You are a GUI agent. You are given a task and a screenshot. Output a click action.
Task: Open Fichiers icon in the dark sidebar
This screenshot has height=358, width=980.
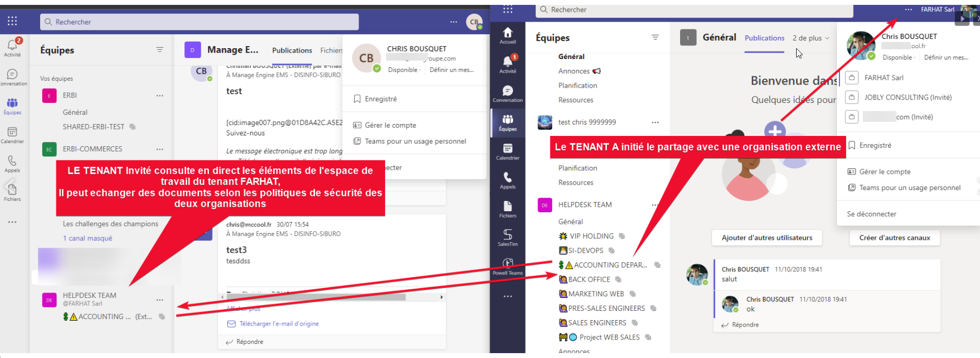[x=508, y=209]
